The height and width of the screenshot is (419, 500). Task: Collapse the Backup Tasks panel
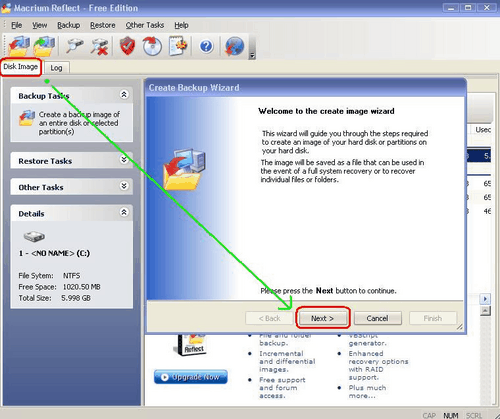124,95
